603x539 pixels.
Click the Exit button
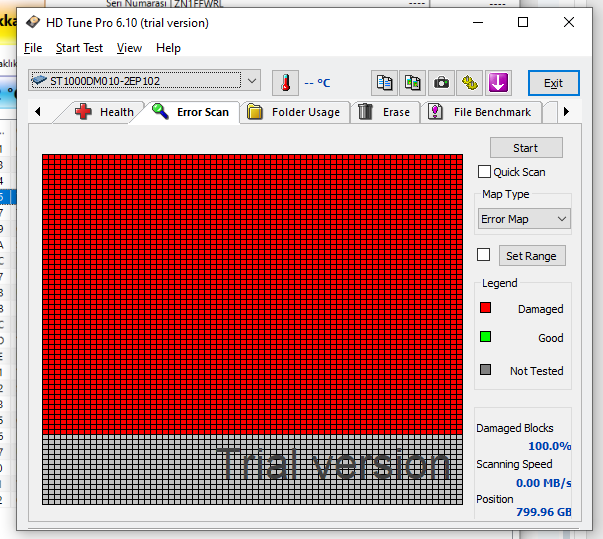553,83
